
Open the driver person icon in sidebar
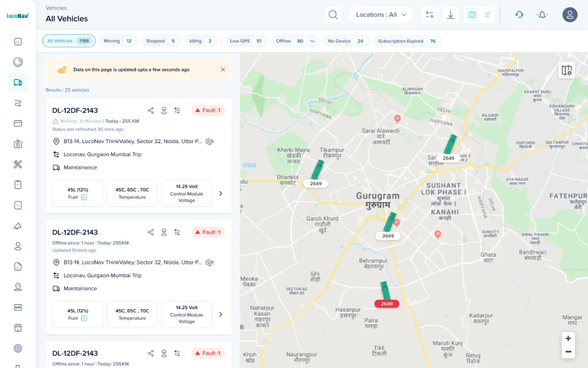pyautogui.click(x=18, y=246)
